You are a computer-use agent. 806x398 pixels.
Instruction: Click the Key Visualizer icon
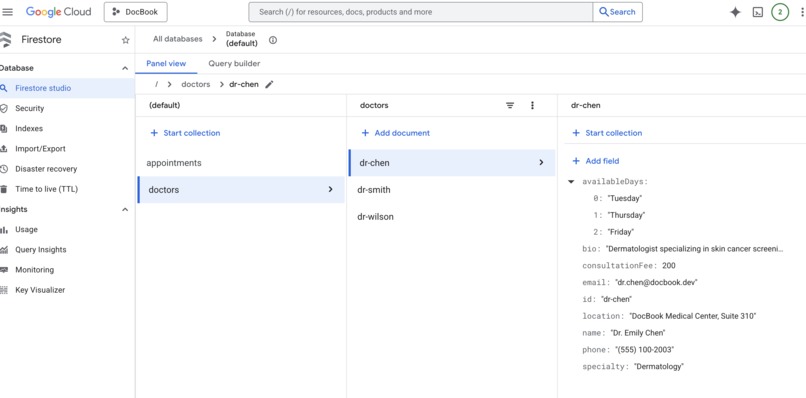[x=4, y=290]
